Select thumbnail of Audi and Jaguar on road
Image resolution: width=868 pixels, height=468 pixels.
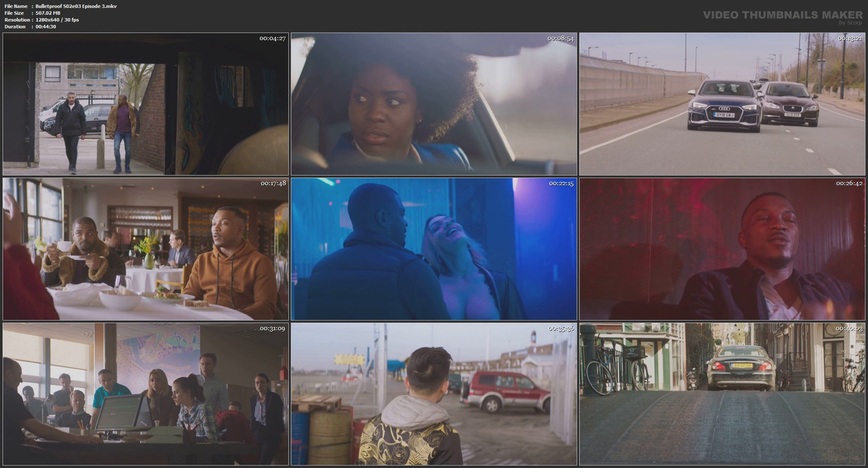tap(722, 104)
